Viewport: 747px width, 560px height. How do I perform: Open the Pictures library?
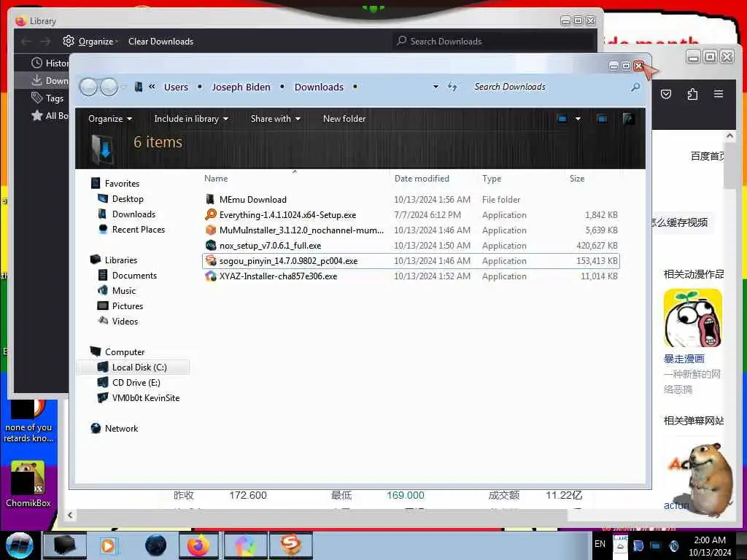[x=127, y=306]
